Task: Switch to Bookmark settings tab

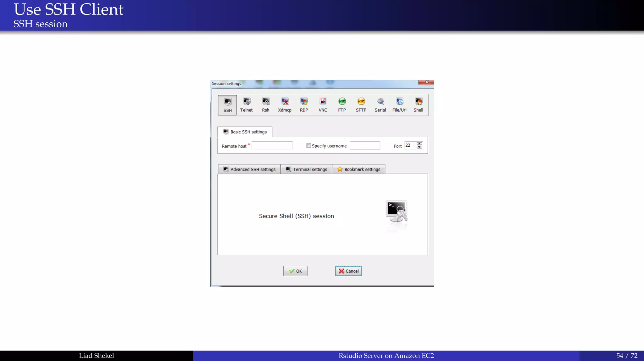Action: pos(359,169)
